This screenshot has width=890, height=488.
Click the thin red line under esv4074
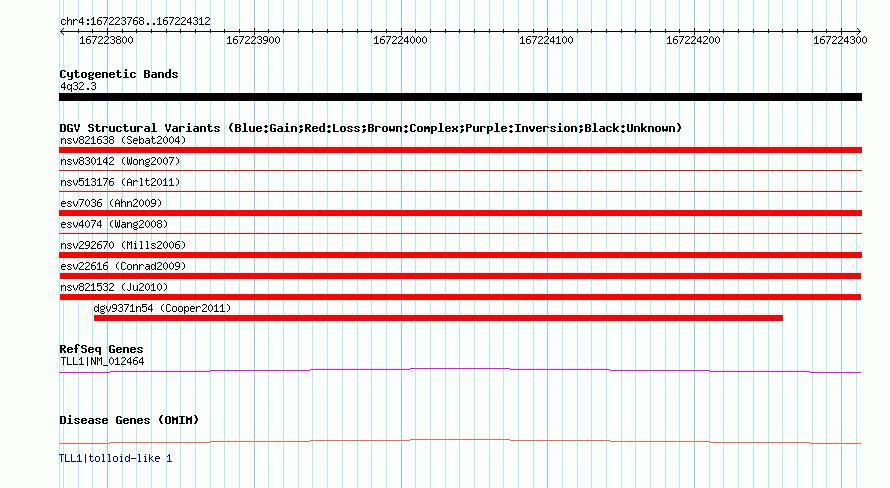[x=460, y=233]
